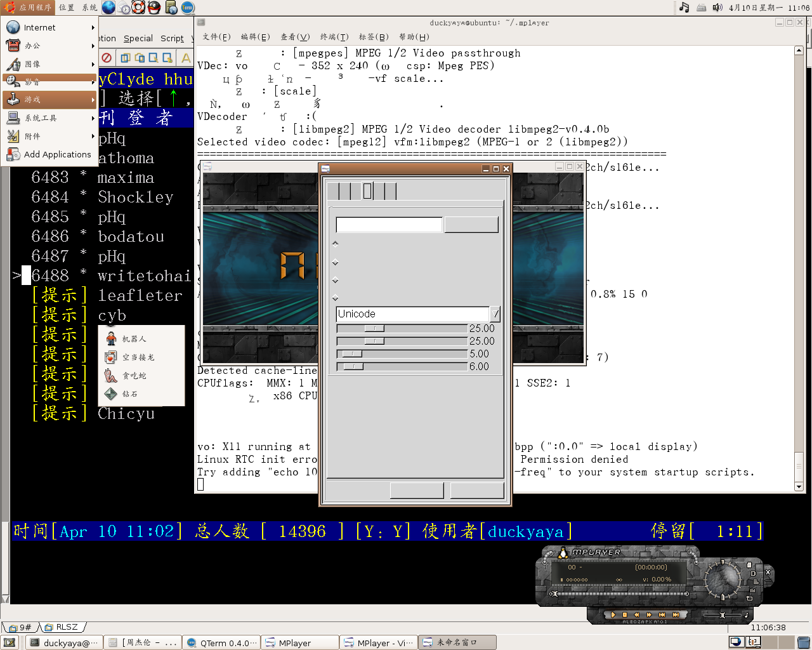Image resolution: width=812 pixels, height=650 pixels.
Task: Click the yellow A font icon in QTerm toolbar
Action: tap(186, 58)
